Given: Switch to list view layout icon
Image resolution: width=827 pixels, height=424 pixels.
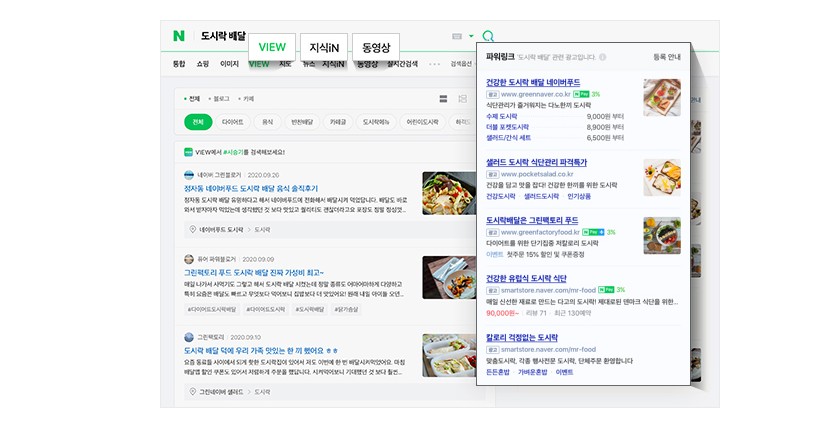Looking at the screenshot, I should click(443, 99).
